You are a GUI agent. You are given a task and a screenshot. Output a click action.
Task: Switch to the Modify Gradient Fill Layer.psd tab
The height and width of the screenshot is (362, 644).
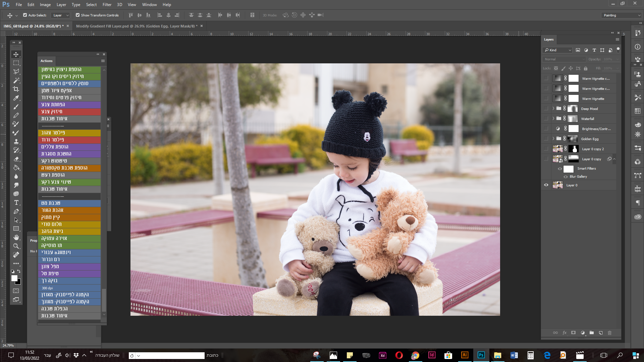(137, 26)
